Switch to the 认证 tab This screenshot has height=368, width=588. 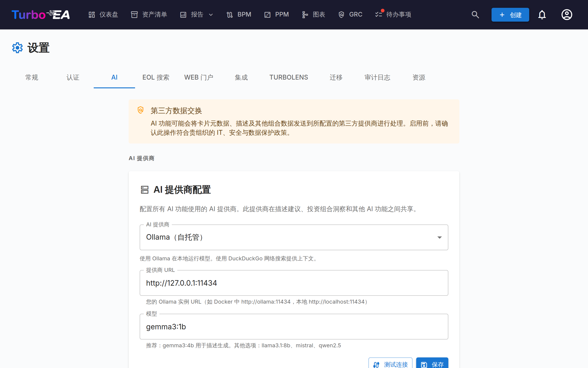coord(73,78)
